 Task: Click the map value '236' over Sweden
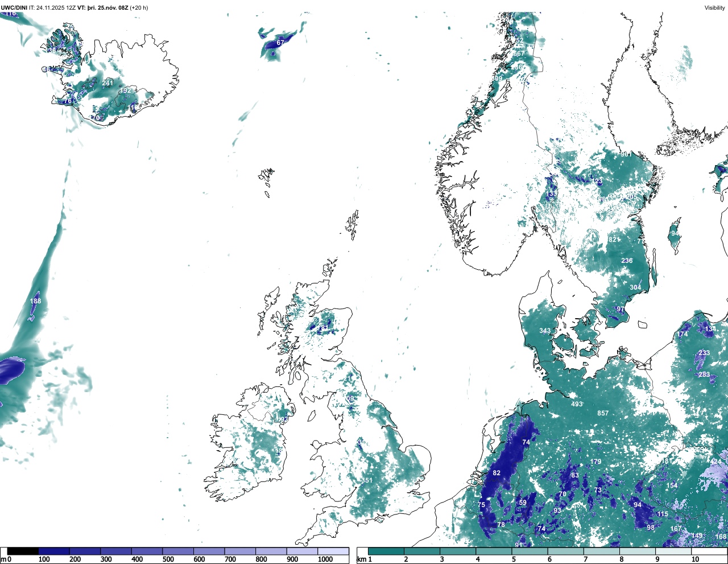(x=627, y=261)
